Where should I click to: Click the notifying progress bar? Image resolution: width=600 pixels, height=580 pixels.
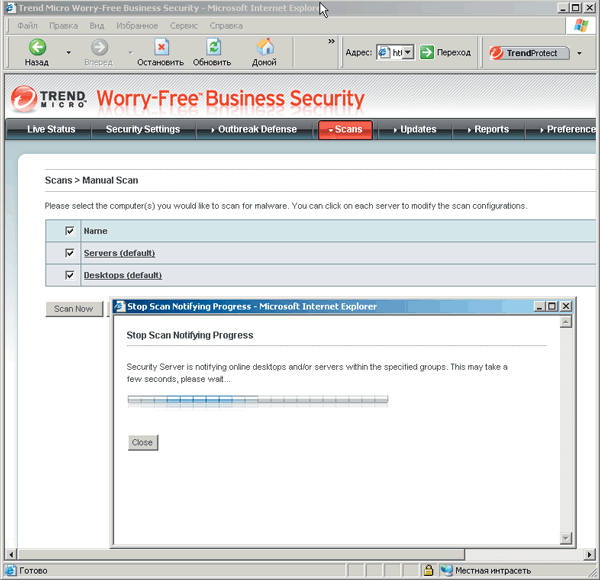tap(258, 400)
